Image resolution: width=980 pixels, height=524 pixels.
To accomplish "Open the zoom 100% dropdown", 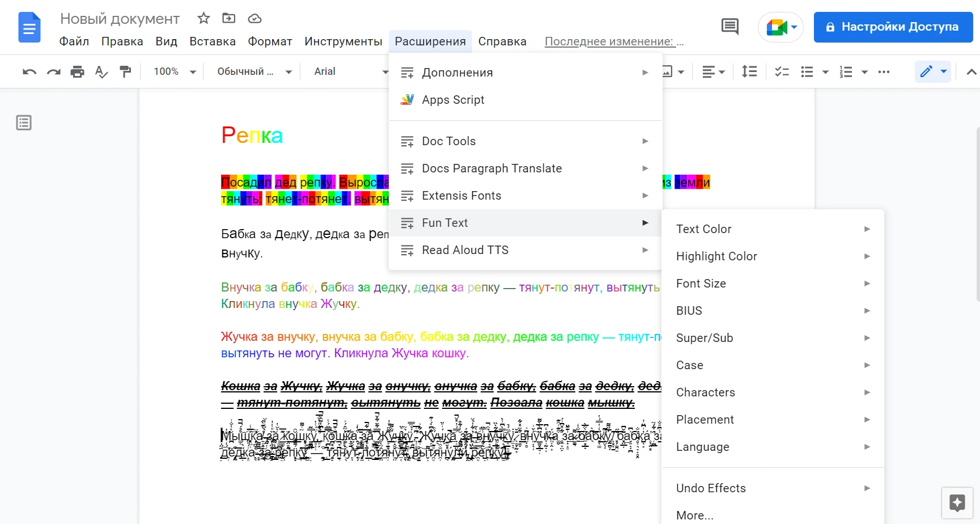I will click(x=175, y=71).
